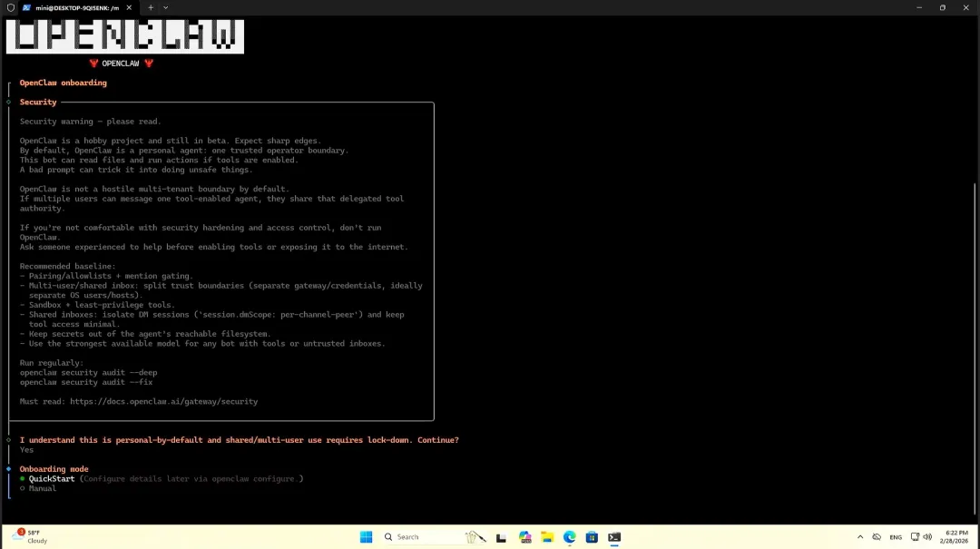Click the 'openclaw security audit --fix' command text
Image resolution: width=980 pixels, height=549 pixels.
85,382
